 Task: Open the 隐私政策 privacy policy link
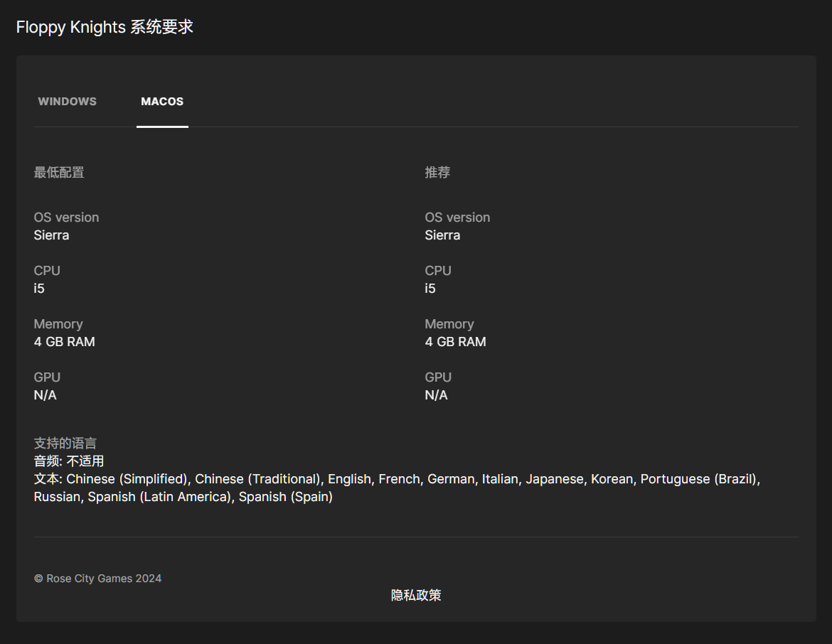coord(416,595)
